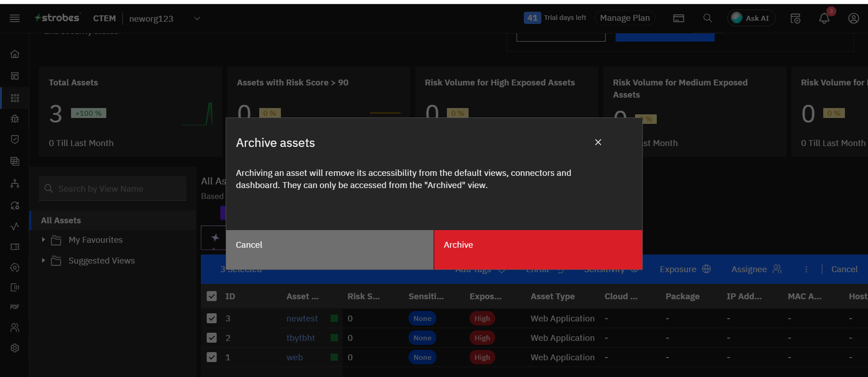The width and height of the screenshot is (868, 377).
Task: Click the user profile icon
Action: (x=853, y=19)
